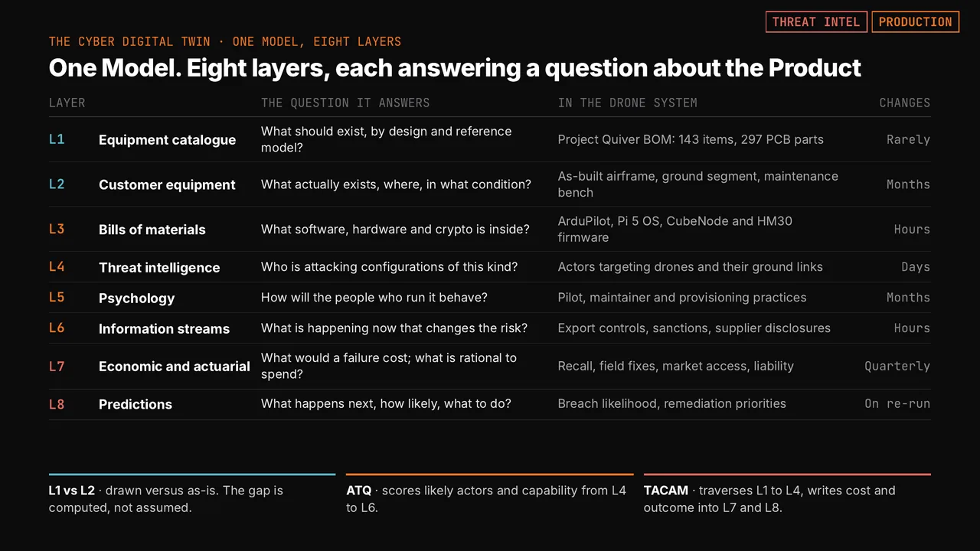Click 'How will the people who run it behave?'

coord(374,297)
